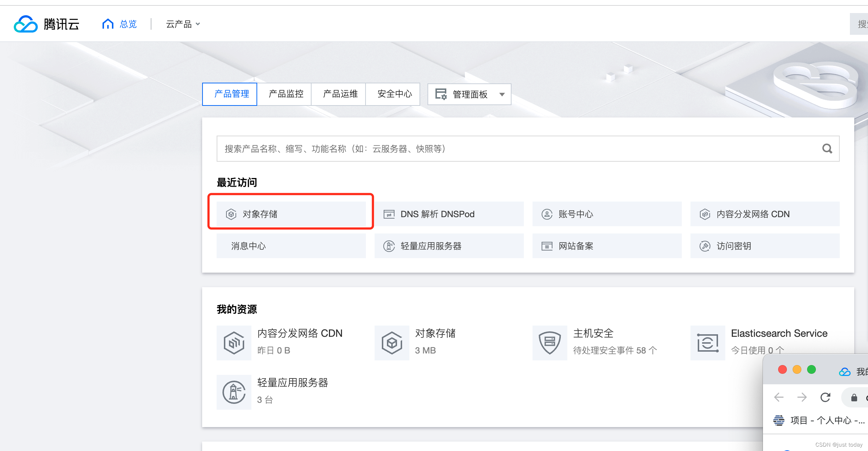
Task: Click the Tencent Cloud logo
Action: pyautogui.click(x=46, y=24)
